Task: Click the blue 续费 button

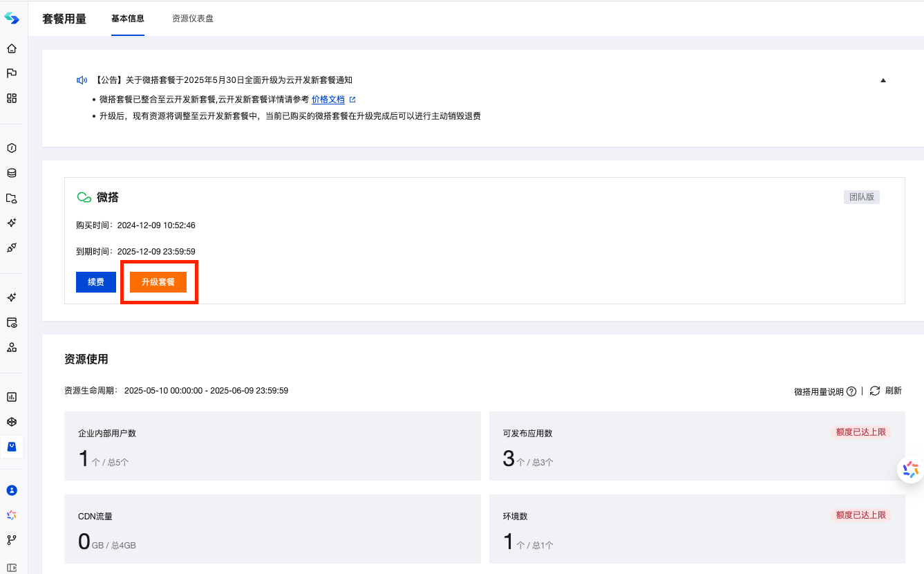Action: point(96,282)
